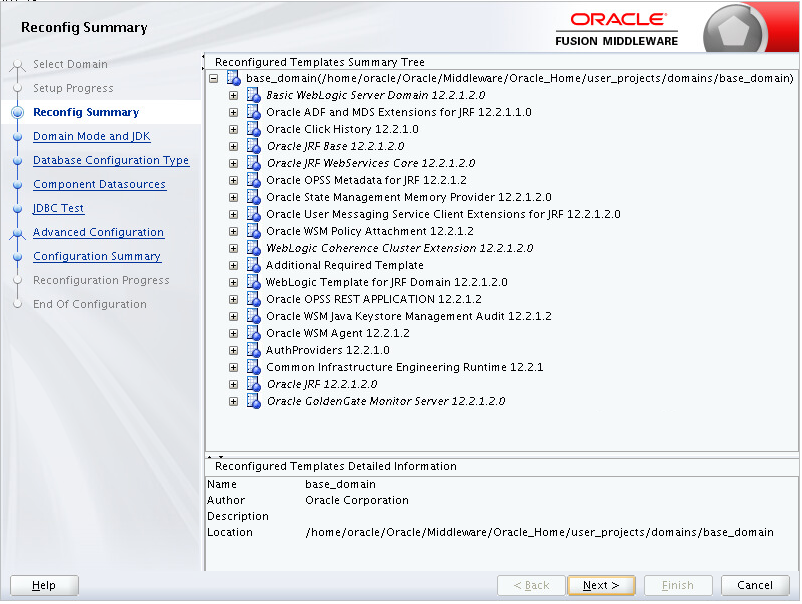Open the Component Datasources step

[x=99, y=184]
